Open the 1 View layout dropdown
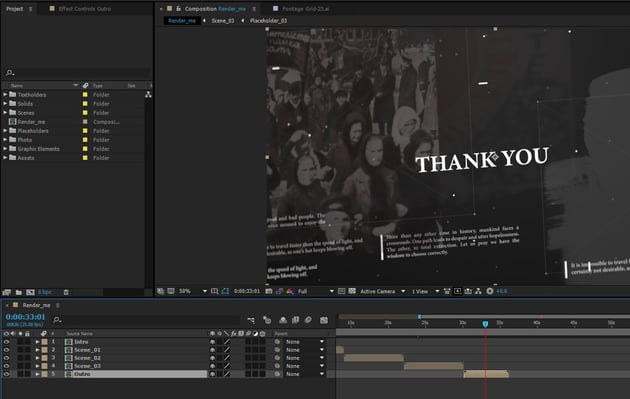Viewport: 630px width, 399px height. tap(425, 291)
